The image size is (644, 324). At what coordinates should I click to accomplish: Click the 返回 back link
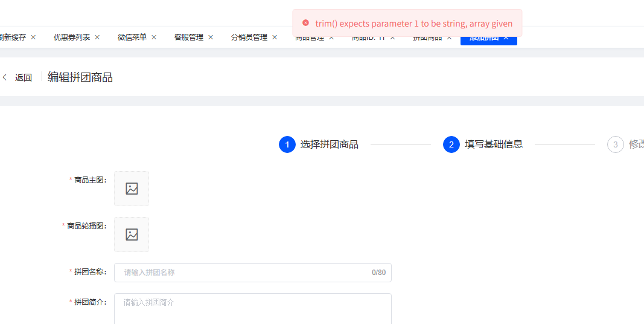click(24, 77)
